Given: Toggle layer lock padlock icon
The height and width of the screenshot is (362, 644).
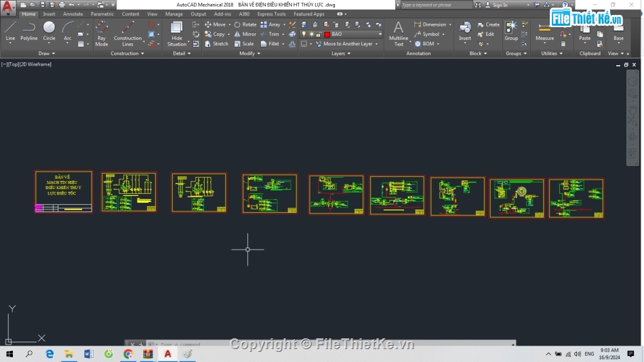Looking at the screenshot, I should pyautogui.click(x=319, y=34).
